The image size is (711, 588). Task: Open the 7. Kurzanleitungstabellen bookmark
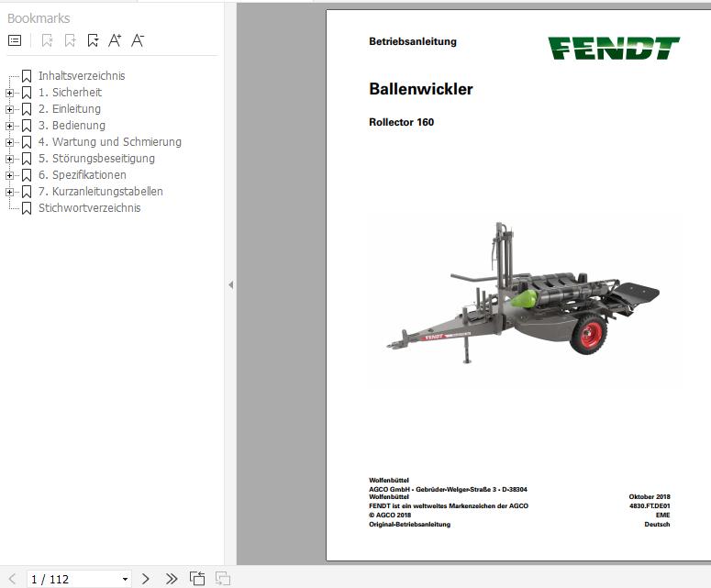tap(101, 192)
